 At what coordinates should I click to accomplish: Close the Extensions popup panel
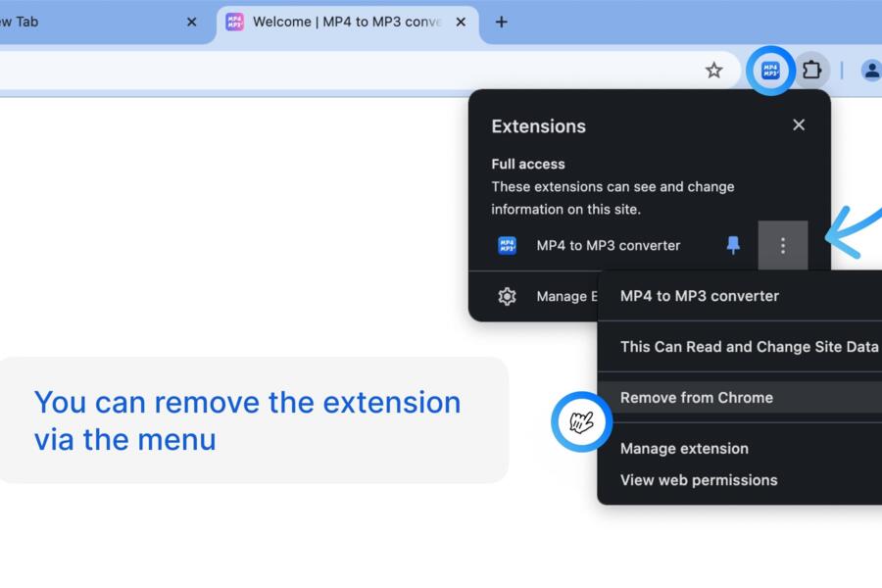(x=799, y=124)
